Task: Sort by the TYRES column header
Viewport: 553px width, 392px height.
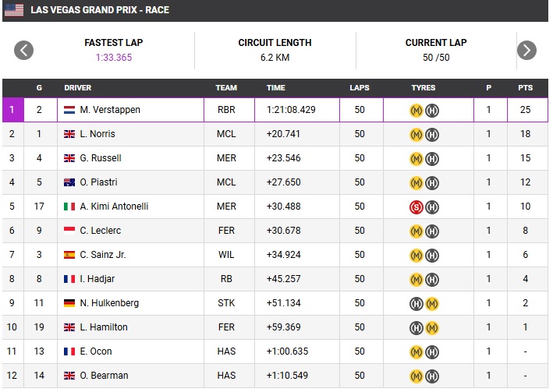Action: tap(424, 88)
